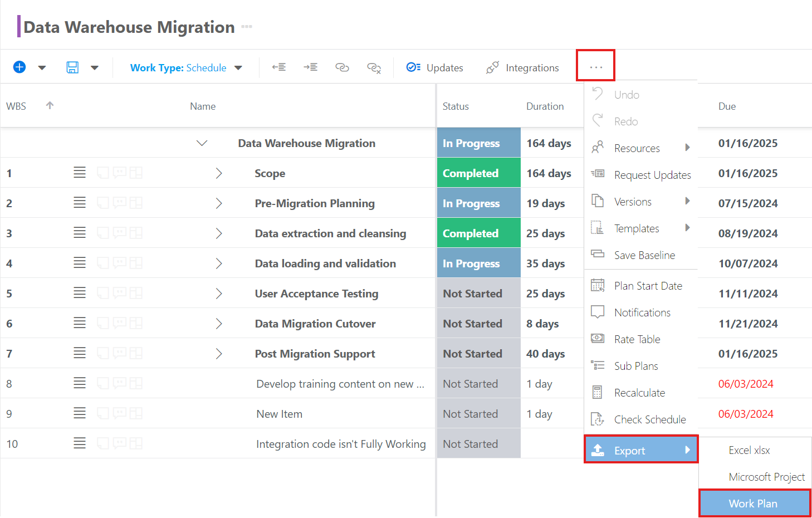The width and height of the screenshot is (812, 518).
Task: Sort by the WBS column arrow
Action: 50,105
